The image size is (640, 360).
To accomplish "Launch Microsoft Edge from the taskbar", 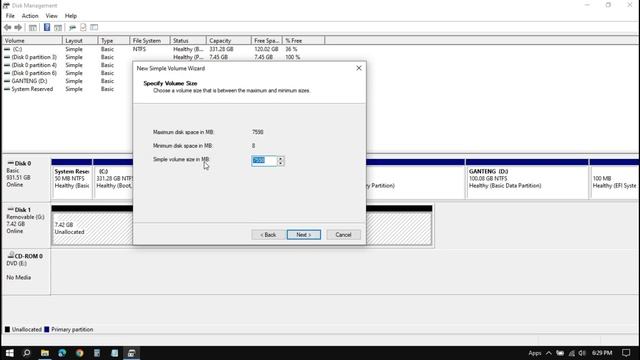I will click(x=62, y=353).
